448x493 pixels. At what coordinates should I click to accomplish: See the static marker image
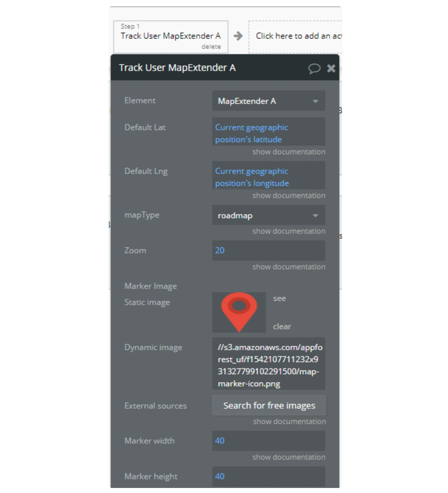click(x=279, y=298)
